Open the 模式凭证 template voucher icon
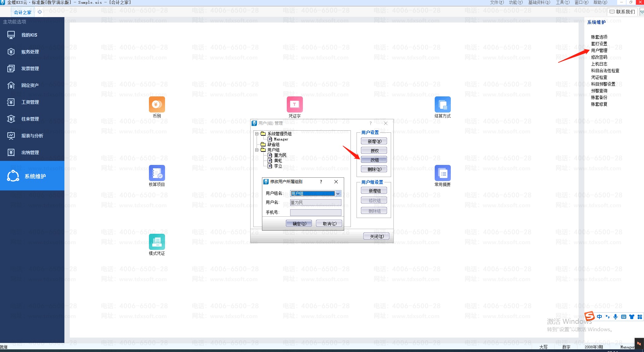 coord(157,242)
